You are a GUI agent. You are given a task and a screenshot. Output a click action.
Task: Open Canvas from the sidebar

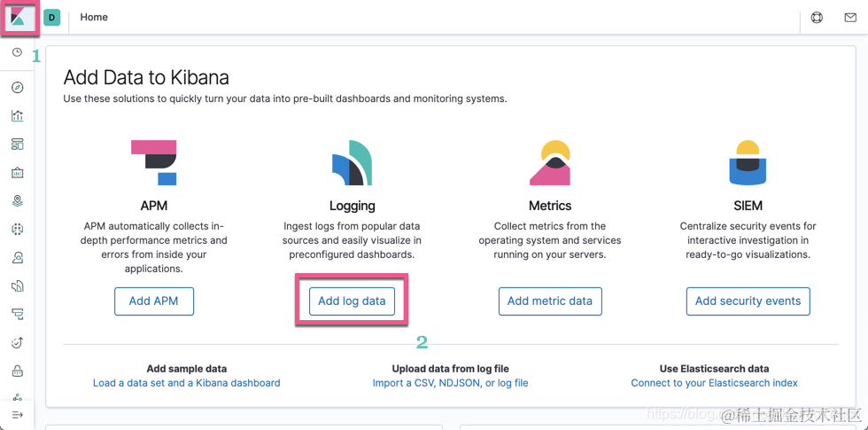(x=17, y=172)
